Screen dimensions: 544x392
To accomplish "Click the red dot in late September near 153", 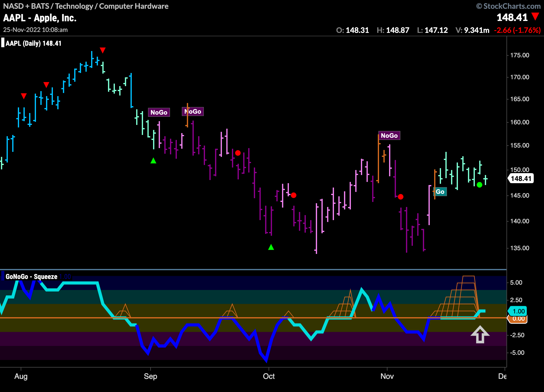I will [x=238, y=153].
